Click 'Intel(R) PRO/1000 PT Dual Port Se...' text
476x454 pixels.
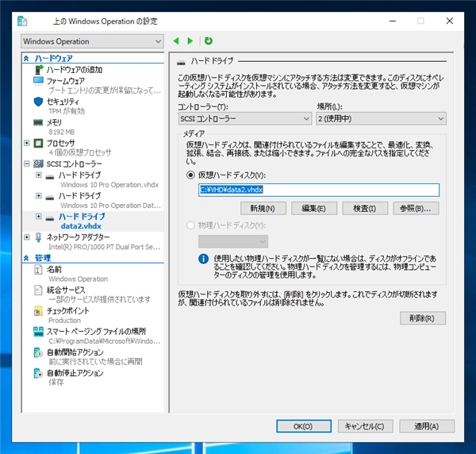(104, 247)
